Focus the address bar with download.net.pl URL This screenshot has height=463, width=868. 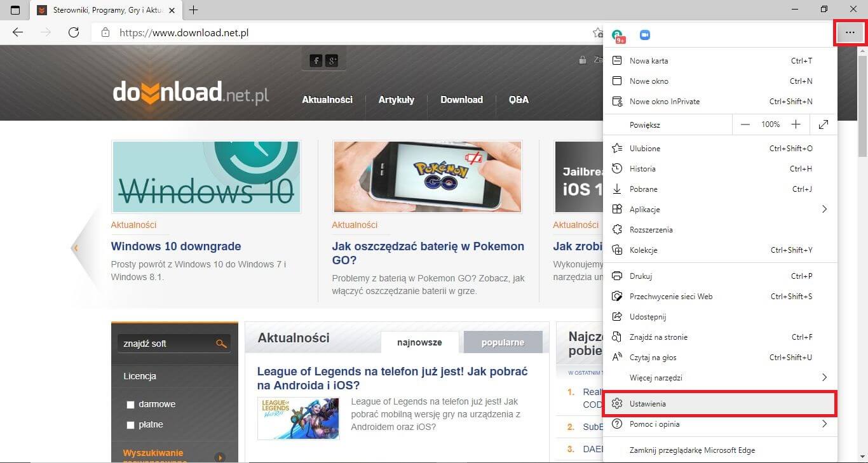pos(343,32)
